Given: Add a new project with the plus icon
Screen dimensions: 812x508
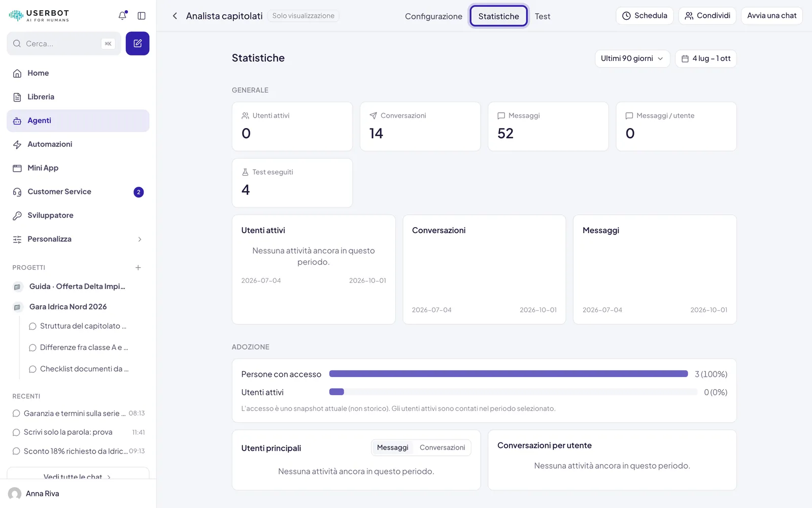Looking at the screenshot, I should pyautogui.click(x=138, y=268).
